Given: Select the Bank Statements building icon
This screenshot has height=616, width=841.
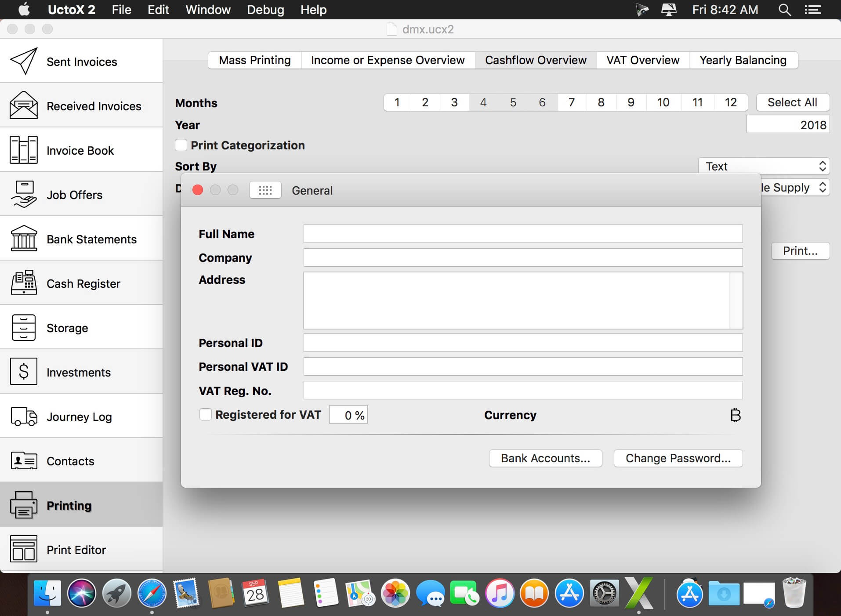Looking at the screenshot, I should coord(24,239).
